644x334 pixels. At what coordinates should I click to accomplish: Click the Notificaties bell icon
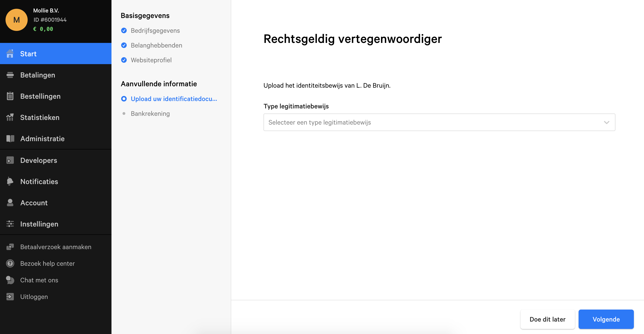[10, 181]
